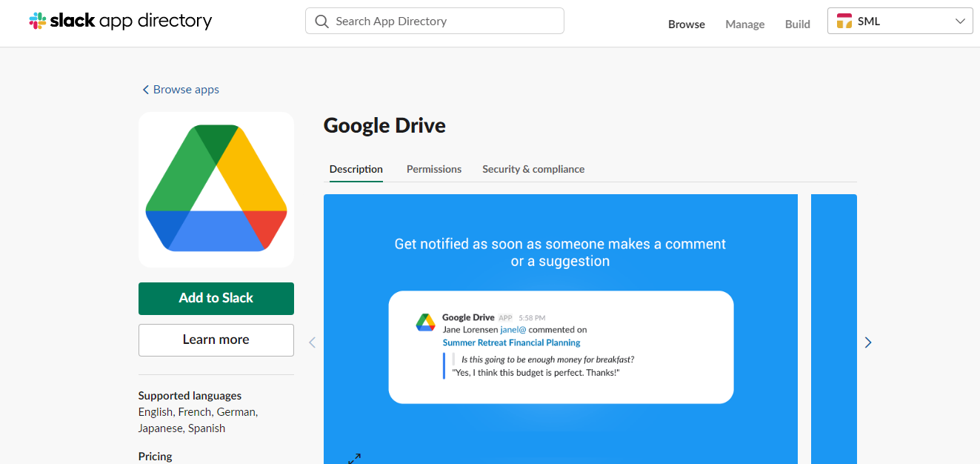This screenshot has height=464, width=980.
Task: Open the Browse menu item
Action: 687,24
